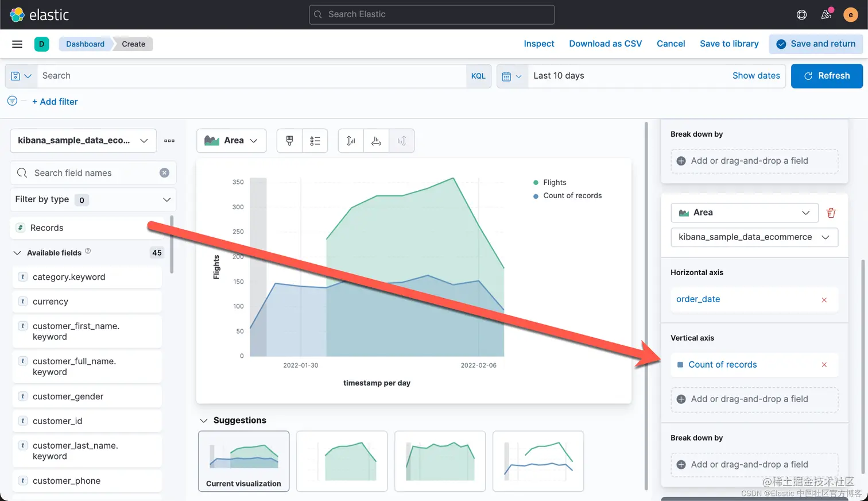Image resolution: width=868 pixels, height=501 pixels.
Task: Click the KQL Search query field
Action: click(251, 76)
